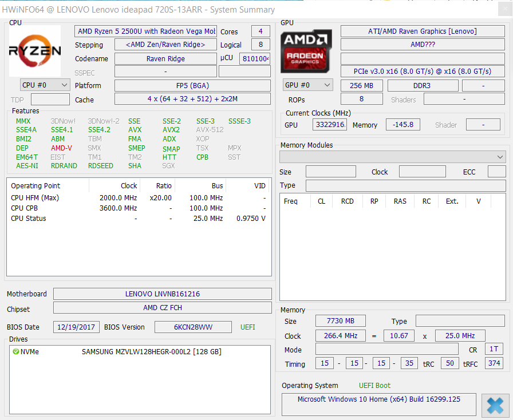Image resolution: width=513 pixels, height=420 pixels.
Task: Select the CPU HFM (Max) row
Action: pos(139,198)
